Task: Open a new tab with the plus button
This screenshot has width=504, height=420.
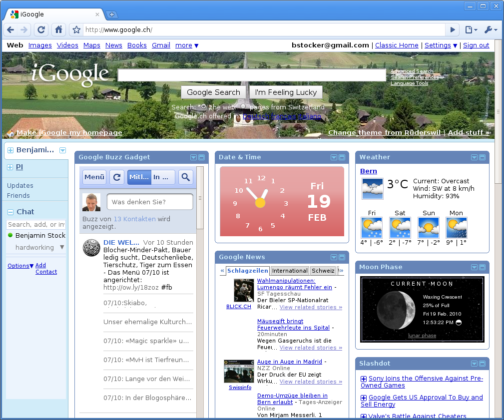Action: (112, 14)
